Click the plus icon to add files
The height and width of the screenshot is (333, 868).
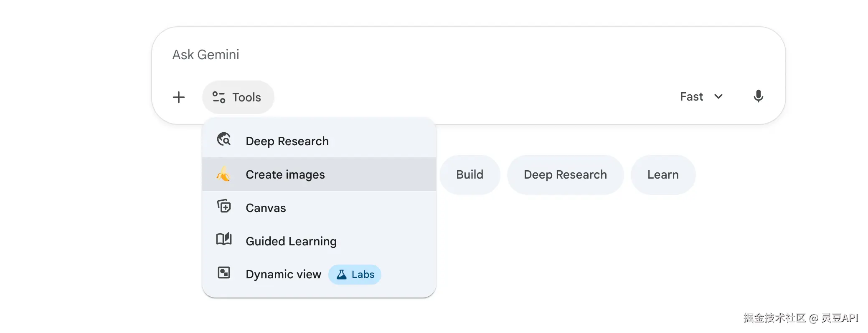click(x=179, y=97)
